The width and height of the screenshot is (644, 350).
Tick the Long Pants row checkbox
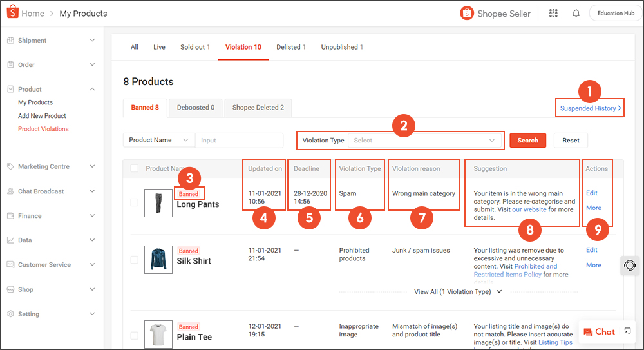point(134,202)
